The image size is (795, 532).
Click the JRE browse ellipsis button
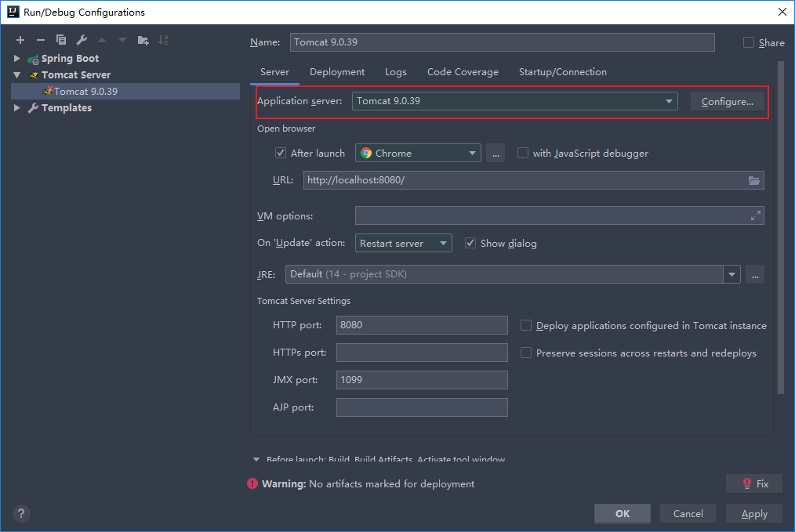755,274
